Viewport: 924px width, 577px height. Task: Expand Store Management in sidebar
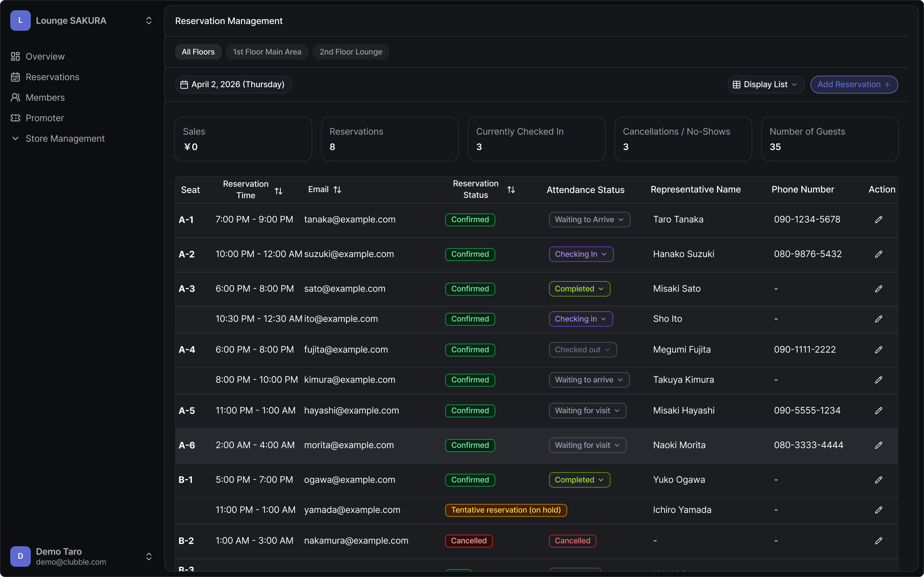coord(65,138)
